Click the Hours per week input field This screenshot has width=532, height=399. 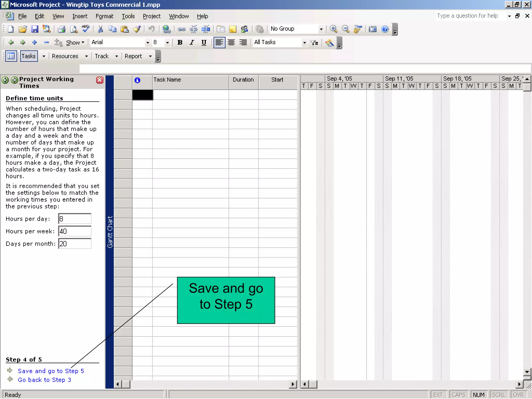pyautogui.click(x=75, y=231)
